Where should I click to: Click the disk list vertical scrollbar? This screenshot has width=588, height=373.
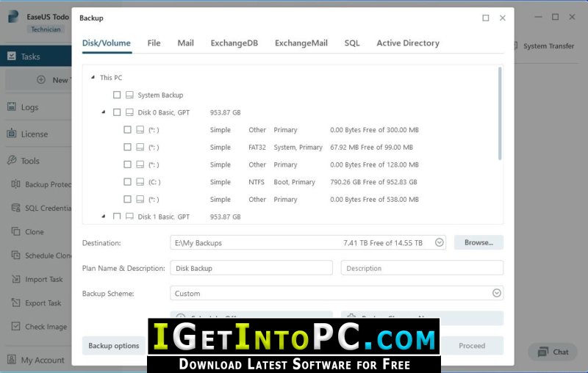[x=500, y=114]
